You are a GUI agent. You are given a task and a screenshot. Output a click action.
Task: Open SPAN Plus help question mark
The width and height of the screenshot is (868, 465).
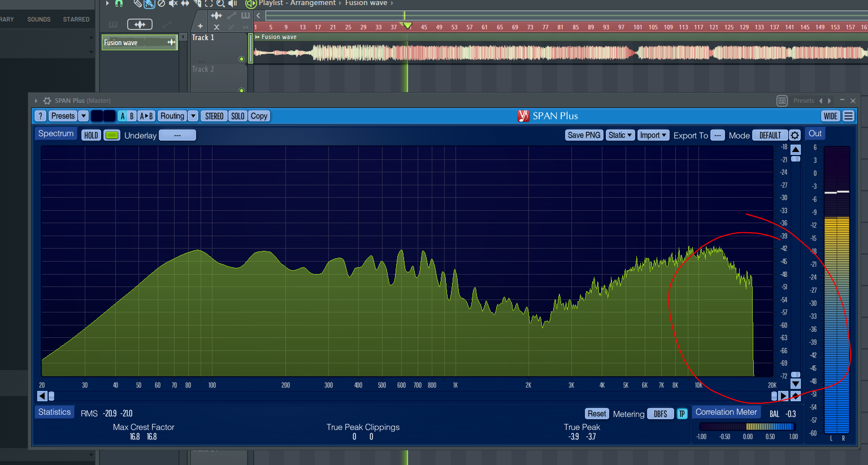(x=40, y=116)
